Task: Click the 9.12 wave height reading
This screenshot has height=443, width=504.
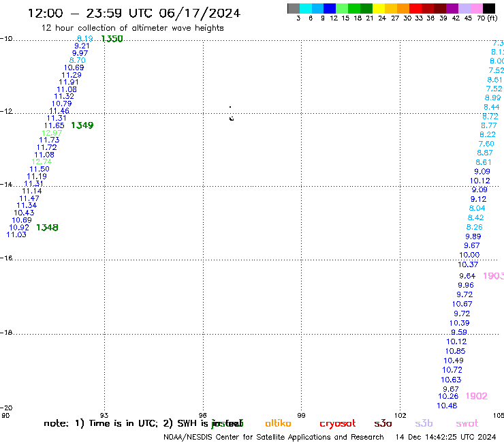Action: click(478, 200)
